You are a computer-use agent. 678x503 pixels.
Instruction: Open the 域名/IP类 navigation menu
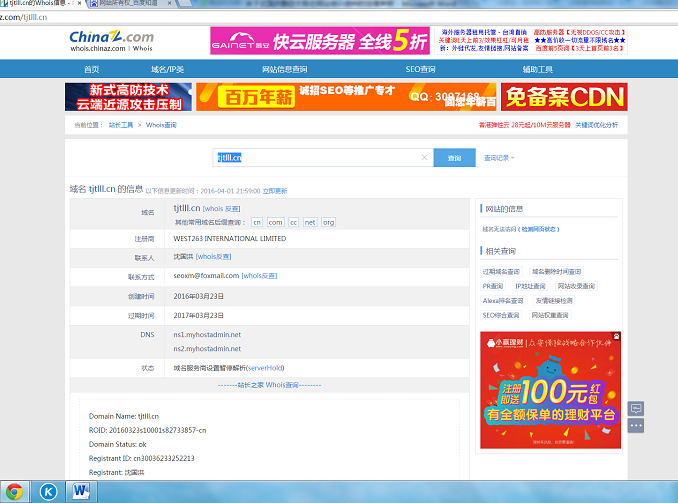click(167, 69)
